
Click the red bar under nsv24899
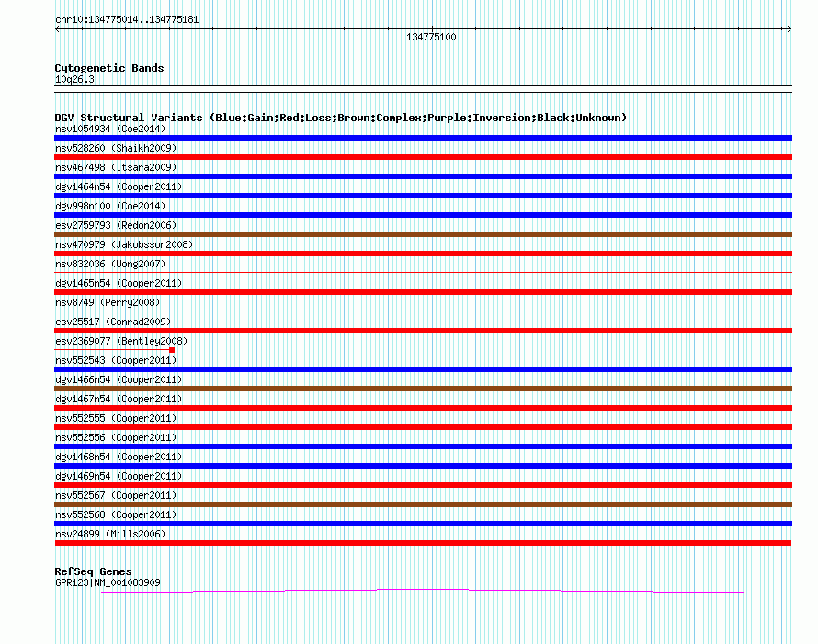(x=423, y=543)
